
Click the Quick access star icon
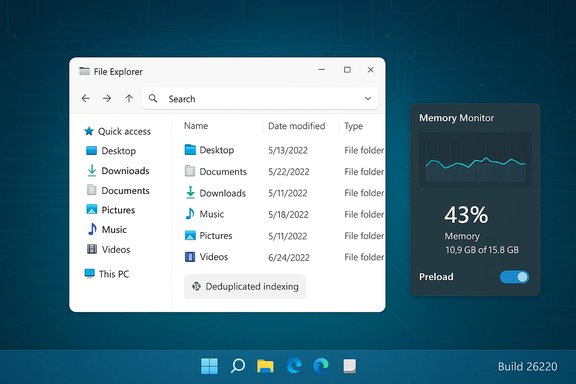coord(89,131)
